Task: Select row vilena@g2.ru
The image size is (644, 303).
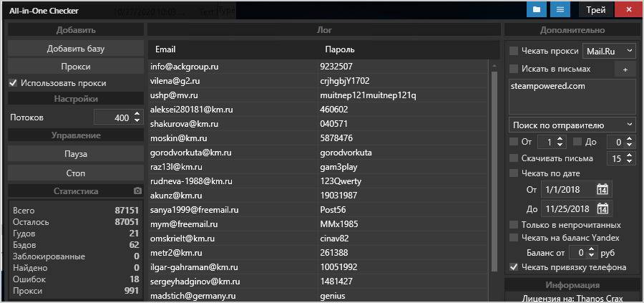Action: 318,81
